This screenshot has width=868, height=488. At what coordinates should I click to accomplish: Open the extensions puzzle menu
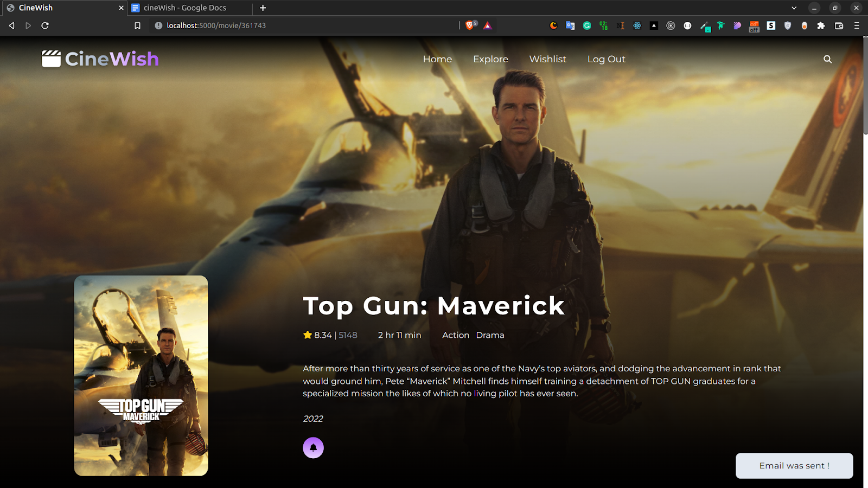[821, 25]
